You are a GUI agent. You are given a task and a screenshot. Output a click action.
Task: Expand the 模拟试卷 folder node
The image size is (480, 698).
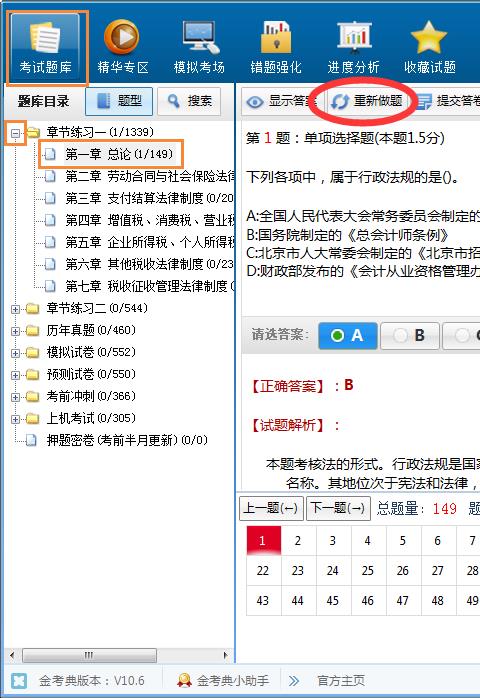16,353
